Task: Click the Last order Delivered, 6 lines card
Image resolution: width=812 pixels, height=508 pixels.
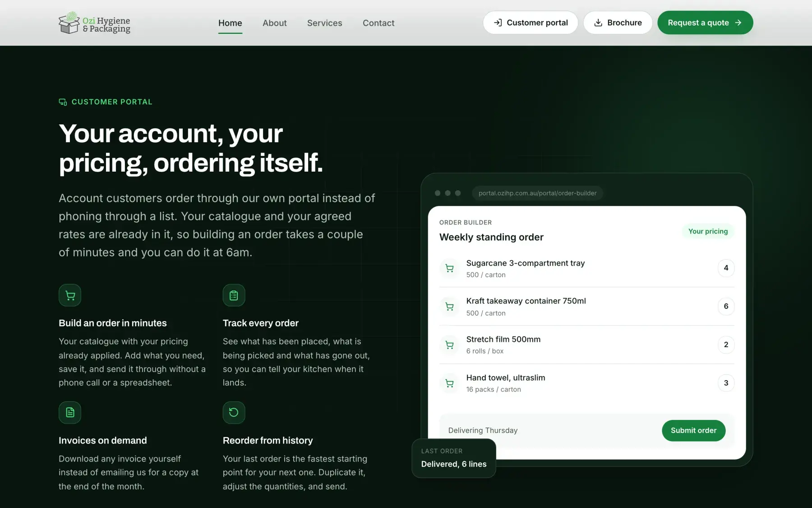Action: [x=454, y=458]
